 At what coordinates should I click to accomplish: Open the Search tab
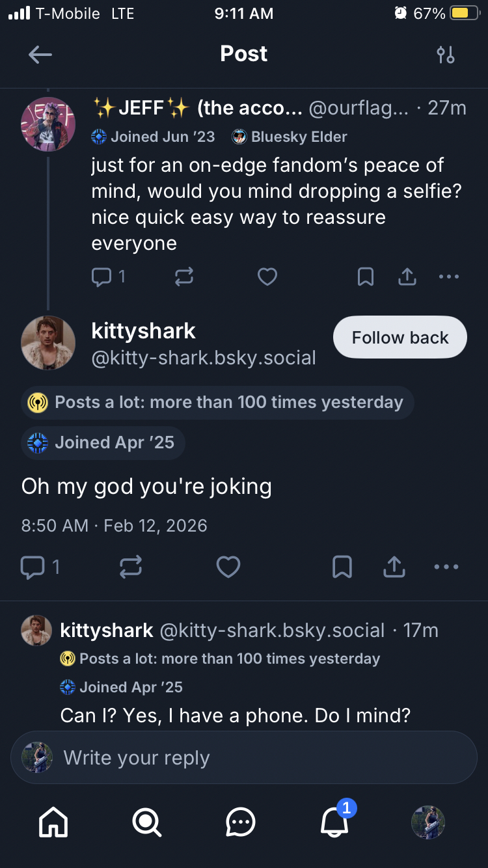pyautogui.click(x=147, y=822)
